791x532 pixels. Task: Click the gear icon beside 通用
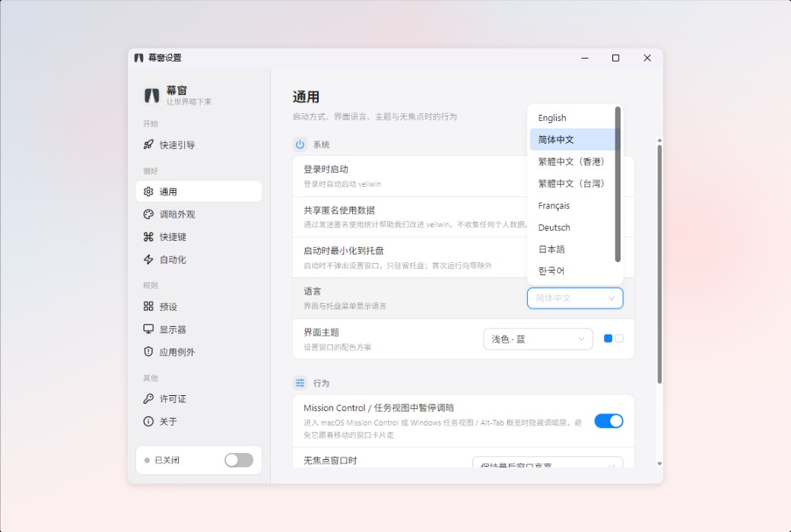click(148, 192)
